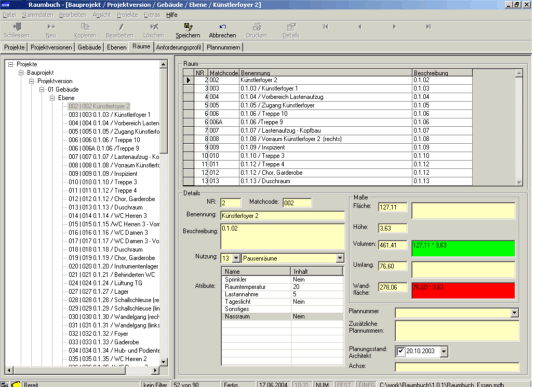The height and width of the screenshot is (387, 533).
Task: Switch to the Gebäude tab
Action: [89, 47]
